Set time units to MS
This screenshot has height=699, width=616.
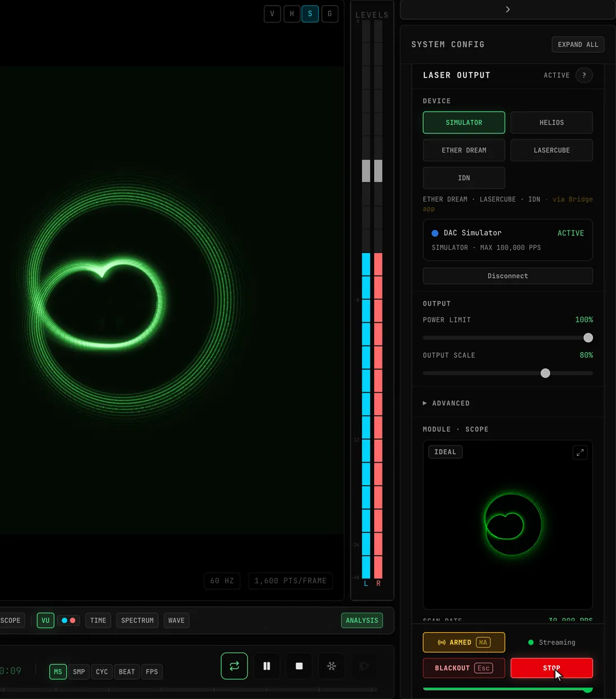click(58, 672)
